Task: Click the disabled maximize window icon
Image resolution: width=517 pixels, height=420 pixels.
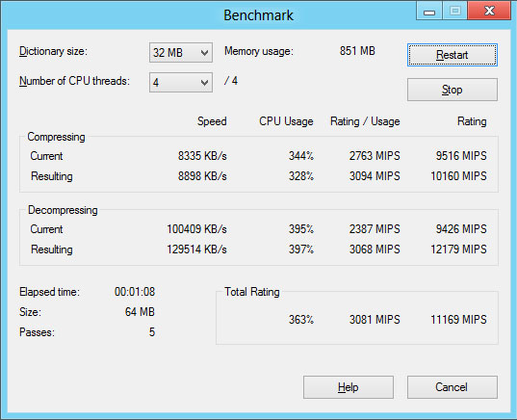Action: 455,11
